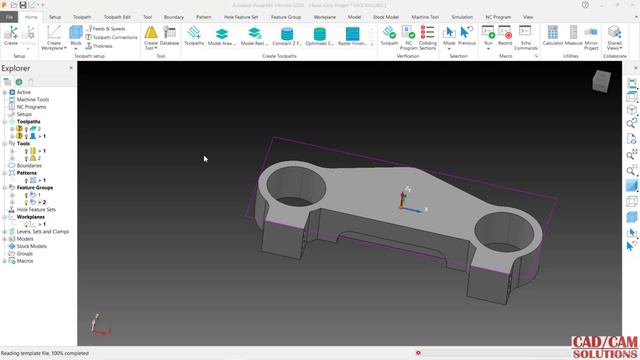Open the Create Workplane tool
640x360 pixels.
(x=53, y=37)
